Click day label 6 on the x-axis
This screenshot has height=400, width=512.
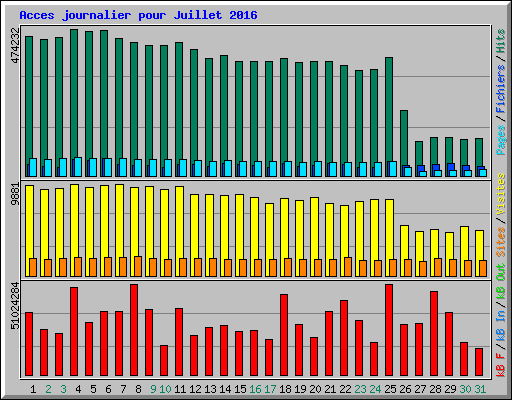(x=108, y=389)
